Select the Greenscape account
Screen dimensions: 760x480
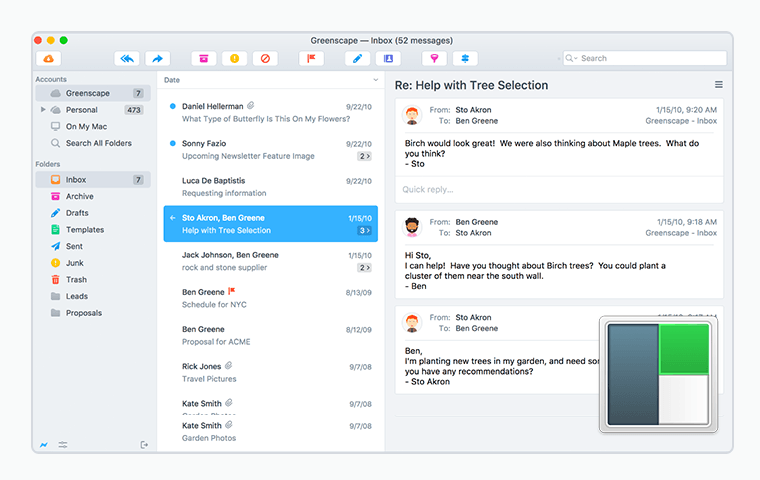93,93
